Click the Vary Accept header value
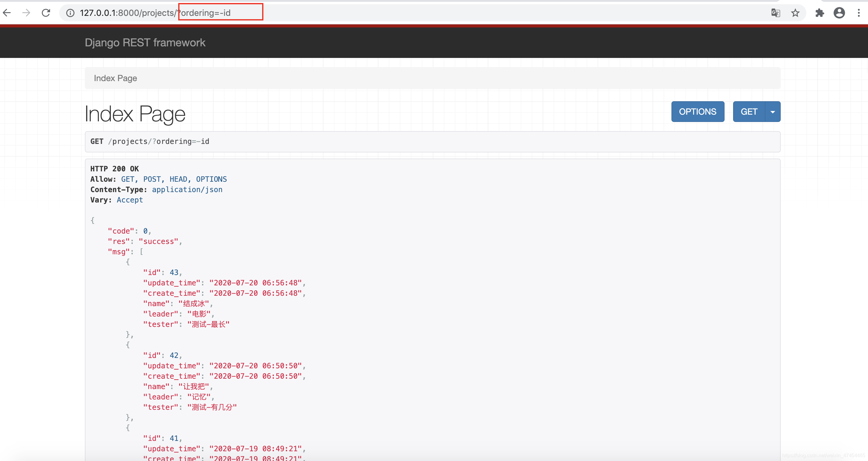This screenshot has width=868, height=461. click(x=130, y=200)
